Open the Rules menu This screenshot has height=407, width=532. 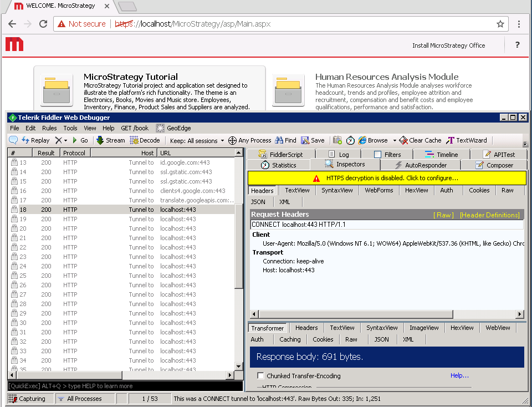point(49,128)
